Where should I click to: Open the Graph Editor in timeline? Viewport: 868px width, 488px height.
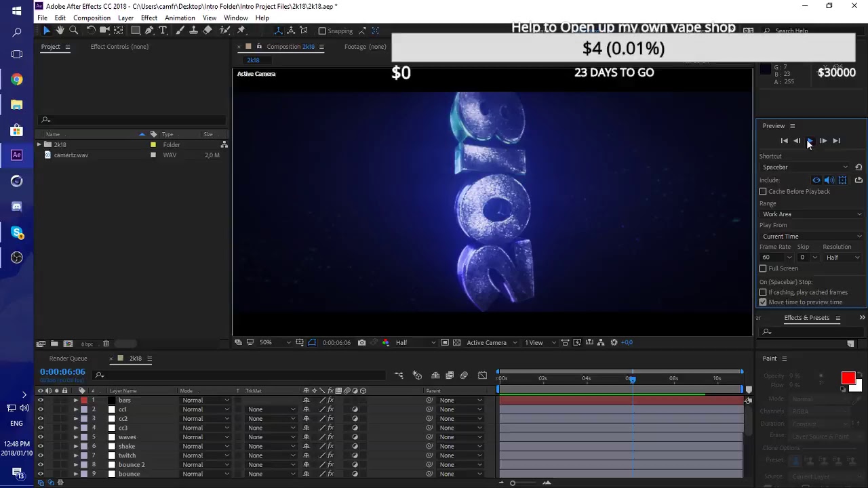click(x=482, y=375)
